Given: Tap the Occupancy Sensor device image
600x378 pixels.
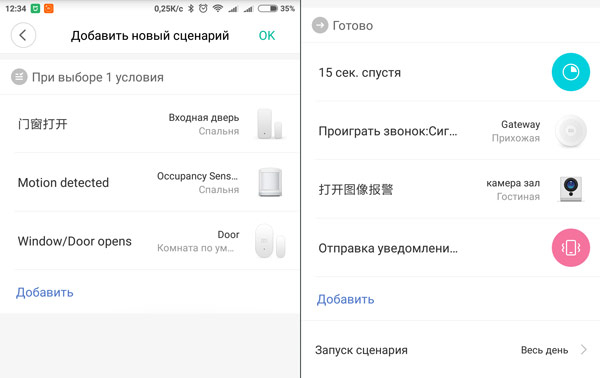Looking at the screenshot, I should [270, 182].
